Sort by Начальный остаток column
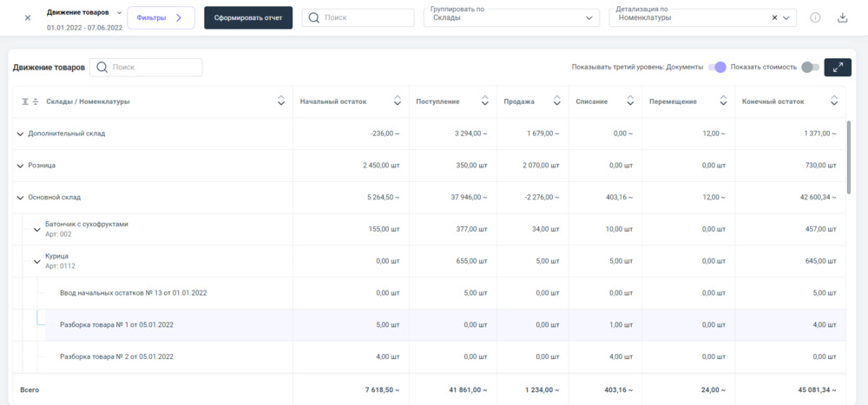This screenshot has height=405, width=868. point(398,101)
